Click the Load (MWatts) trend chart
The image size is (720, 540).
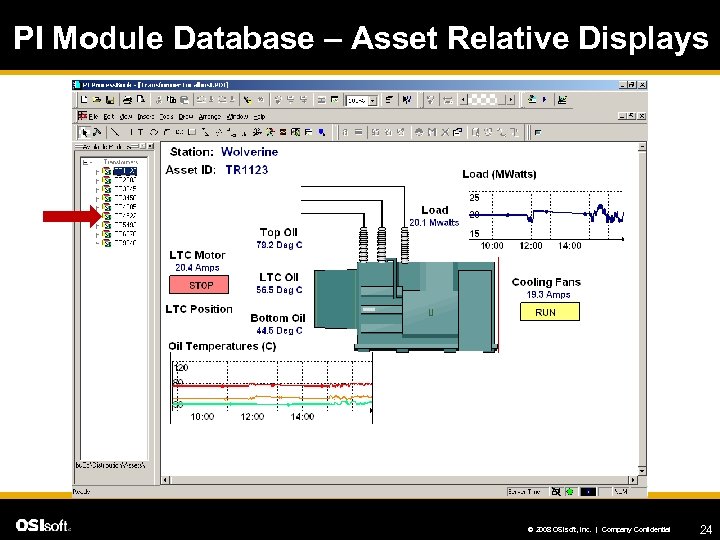(x=546, y=219)
